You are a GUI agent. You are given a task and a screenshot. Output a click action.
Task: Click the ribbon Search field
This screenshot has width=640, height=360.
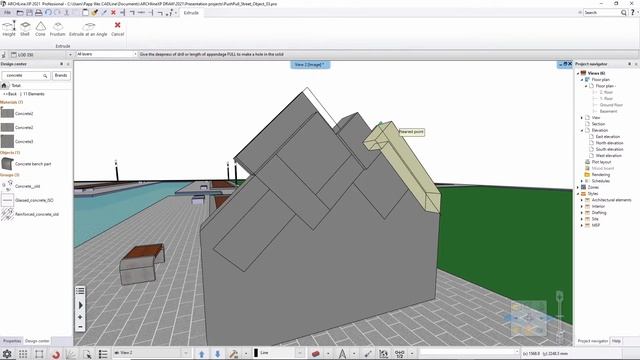[x=602, y=13]
